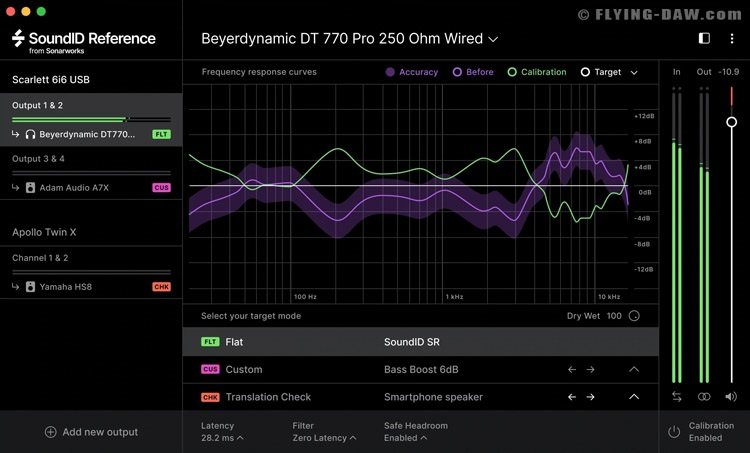Viewport: 750px width, 453px height.
Task: Open the Zero Latency filter dropdown
Action: [x=320, y=438]
